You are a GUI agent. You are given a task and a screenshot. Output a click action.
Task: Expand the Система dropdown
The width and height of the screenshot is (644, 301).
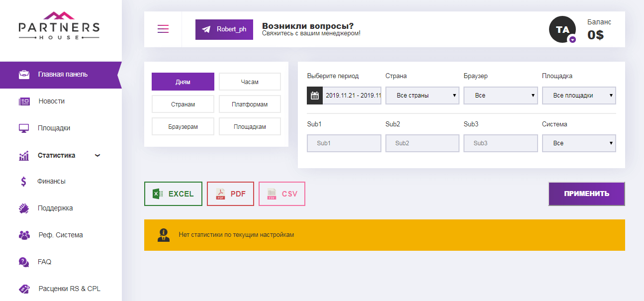[x=579, y=143]
